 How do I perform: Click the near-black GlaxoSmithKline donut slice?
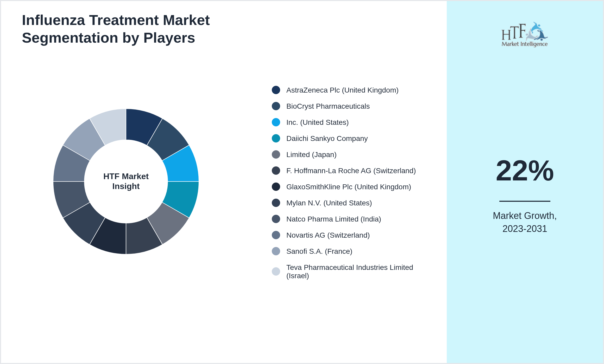click(x=111, y=237)
